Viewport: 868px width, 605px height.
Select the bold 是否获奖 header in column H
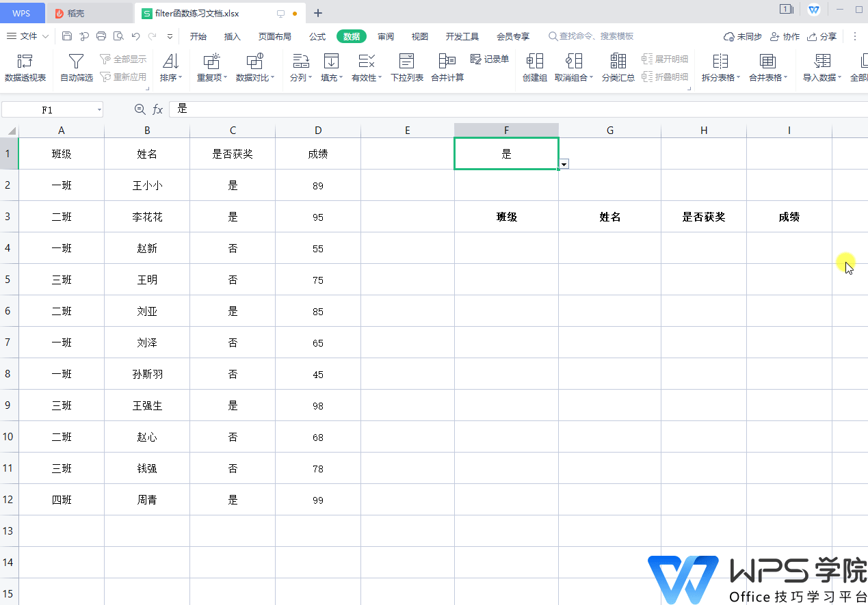coord(704,217)
